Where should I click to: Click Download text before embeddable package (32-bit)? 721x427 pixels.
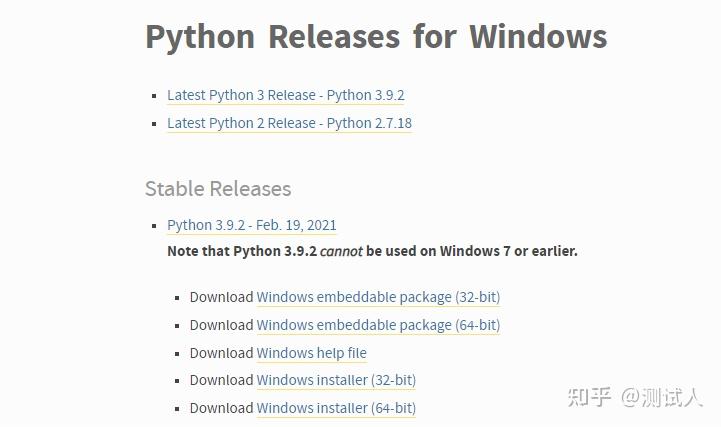pyautogui.click(x=221, y=297)
